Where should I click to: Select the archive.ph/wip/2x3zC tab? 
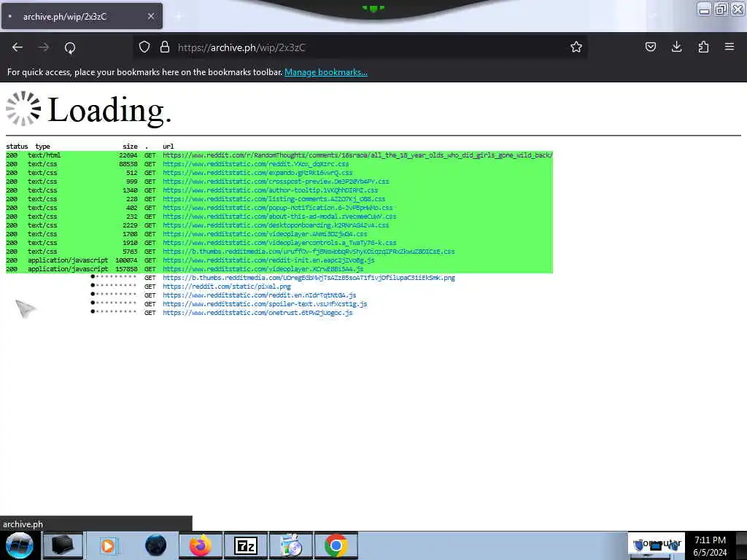[82, 16]
